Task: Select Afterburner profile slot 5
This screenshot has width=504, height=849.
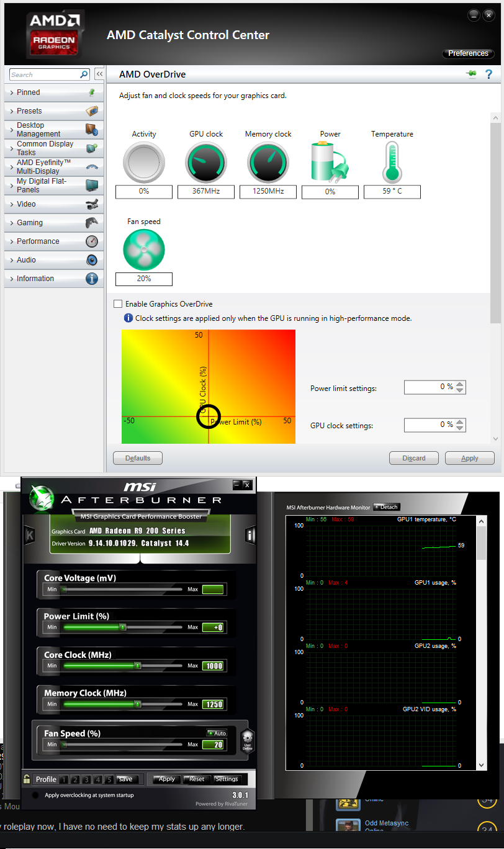Action: point(109,779)
